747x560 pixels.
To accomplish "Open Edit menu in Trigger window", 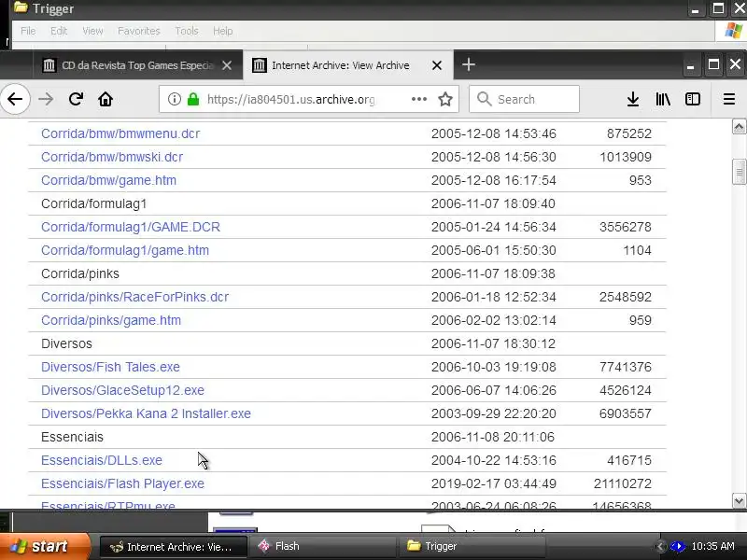I will pyautogui.click(x=59, y=31).
